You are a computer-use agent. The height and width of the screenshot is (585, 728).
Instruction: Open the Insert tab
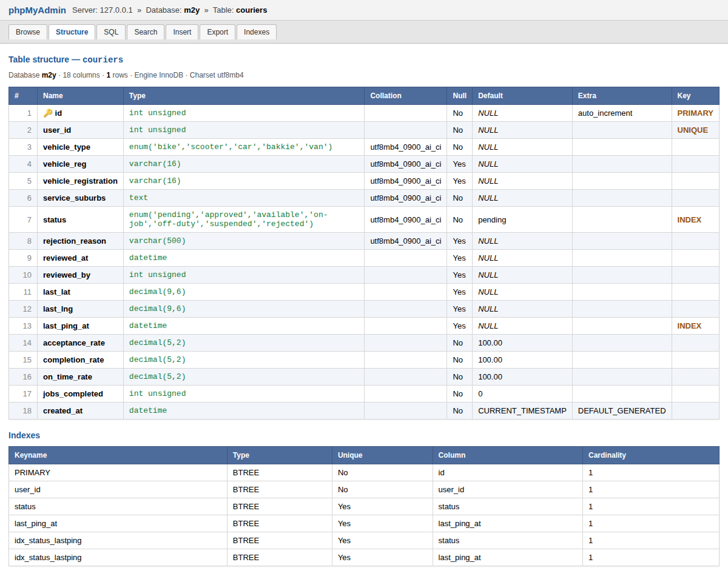(182, 32)
